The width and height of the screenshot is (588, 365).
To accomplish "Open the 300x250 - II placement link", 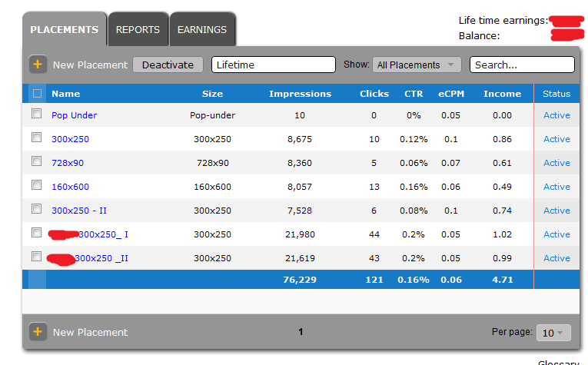I will 79,211.
